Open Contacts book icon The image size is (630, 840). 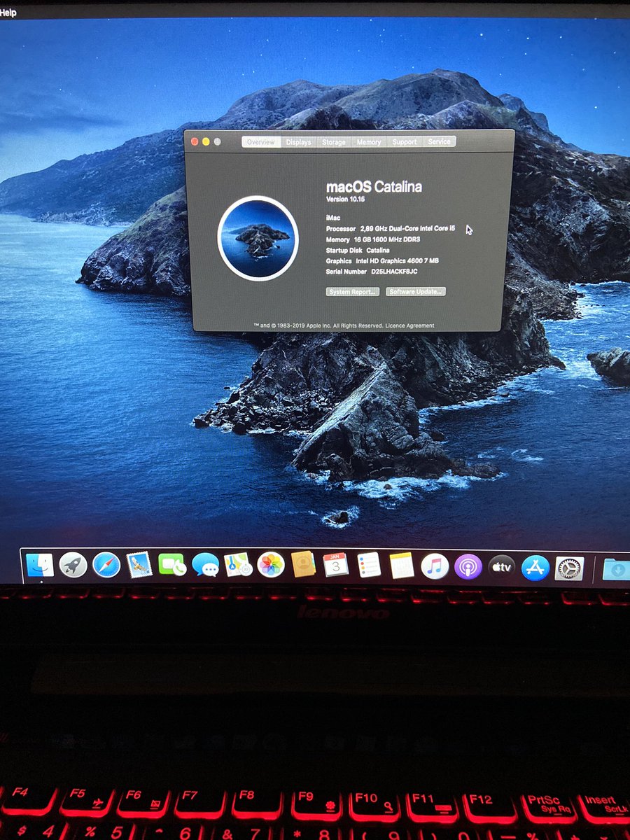click(x=303, y=564)
